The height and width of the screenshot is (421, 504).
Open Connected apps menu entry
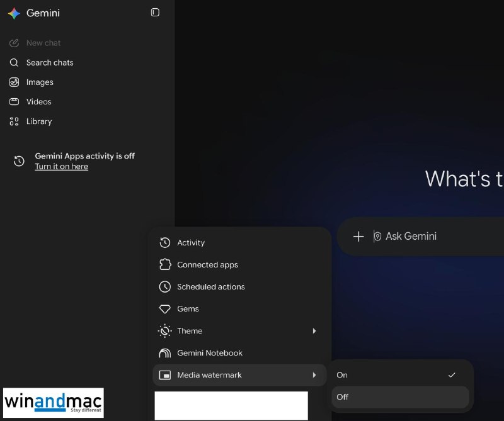pyautogui.click(x=239, y=264)
